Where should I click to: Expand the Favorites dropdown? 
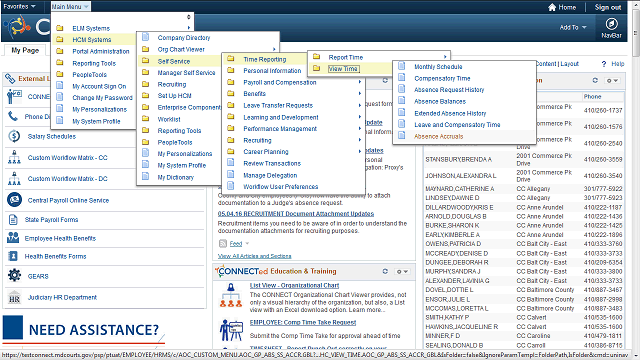coord(19,7)
